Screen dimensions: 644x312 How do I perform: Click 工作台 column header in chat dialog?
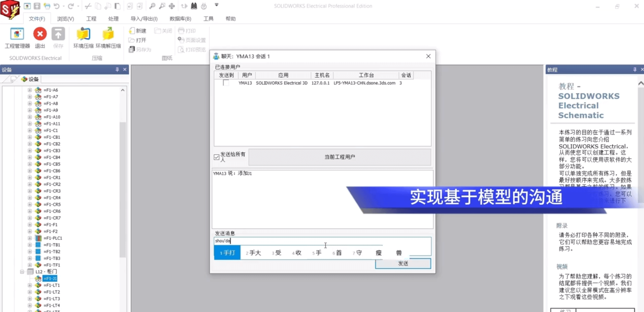pos(366,75)
